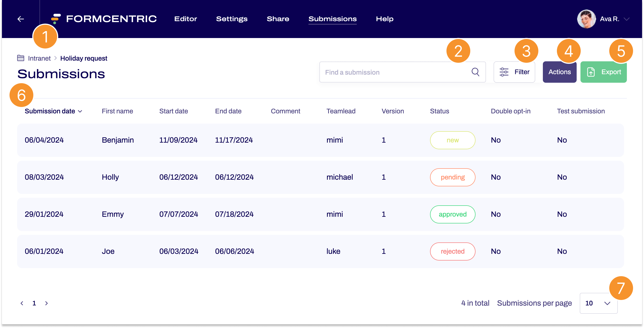Image resolution: width=644 pixels, height=328 pixels.
Task: Click the next page arrow
Action: [46, 303]
